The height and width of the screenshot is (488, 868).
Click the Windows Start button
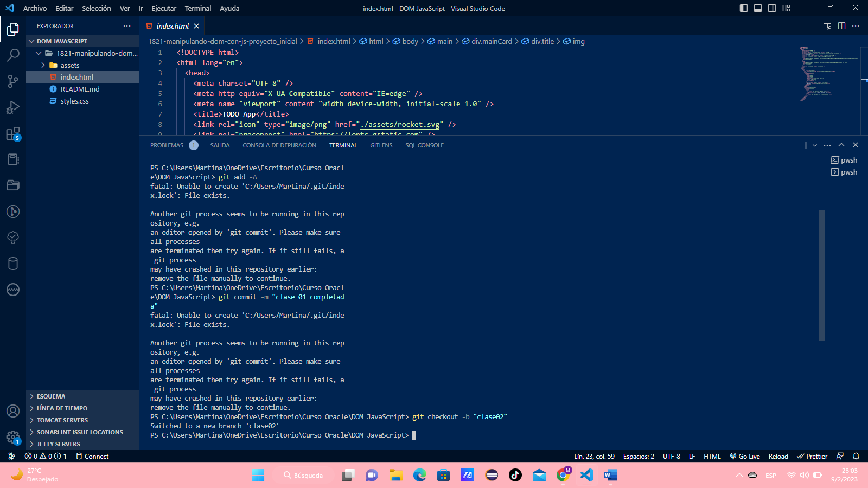(258, 475)
